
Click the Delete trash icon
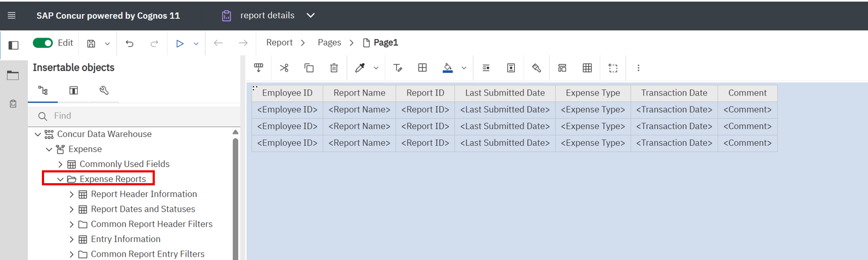point(334,68)
